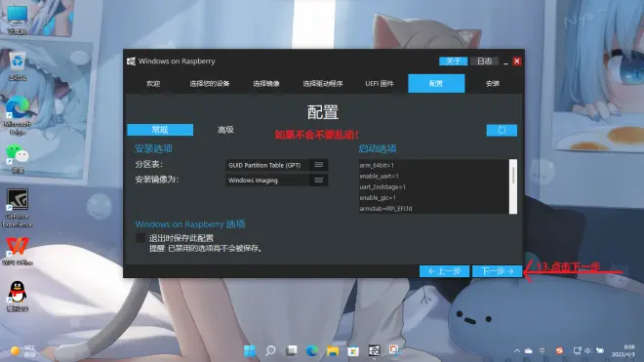Open taskbar Search magnifier
The image size is (644, 362).
pos(270,350)
